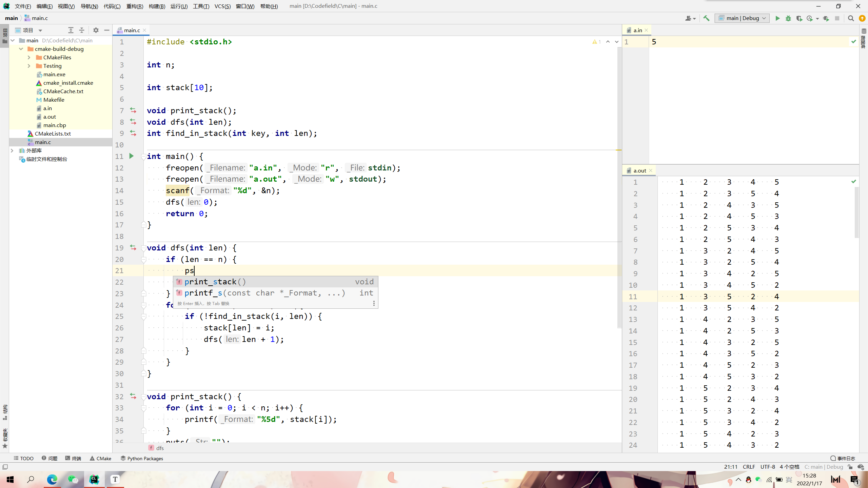
Task: Open Microsoft Edge from the taskbar
Action: tap(52, 479)
